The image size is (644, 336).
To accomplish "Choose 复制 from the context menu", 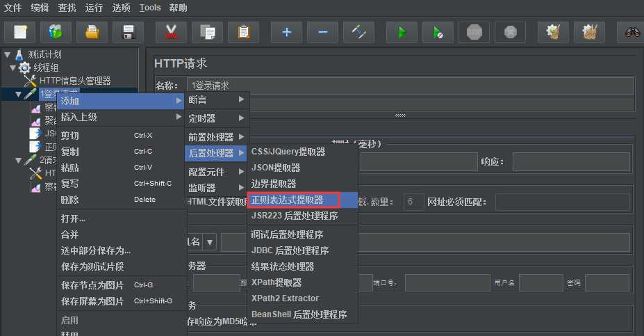I will pyautogui.click(x=121, y=152).
